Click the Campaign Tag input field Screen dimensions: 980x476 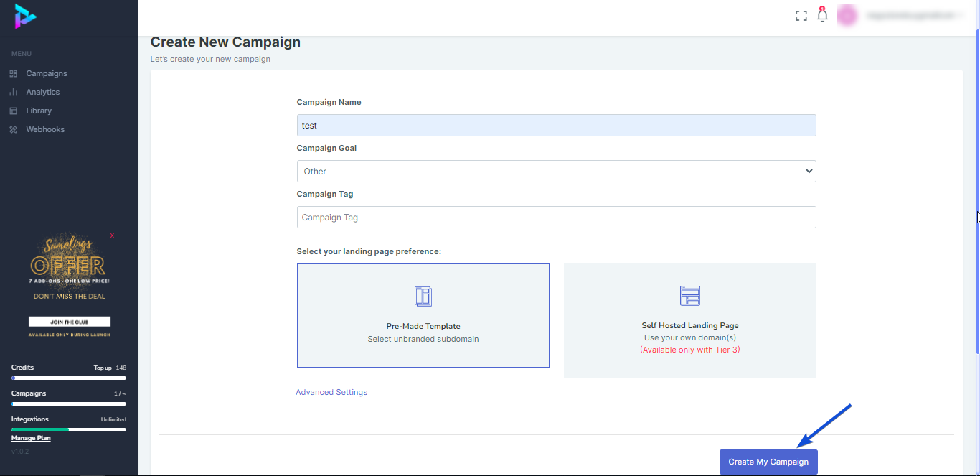tap(556, 217)
